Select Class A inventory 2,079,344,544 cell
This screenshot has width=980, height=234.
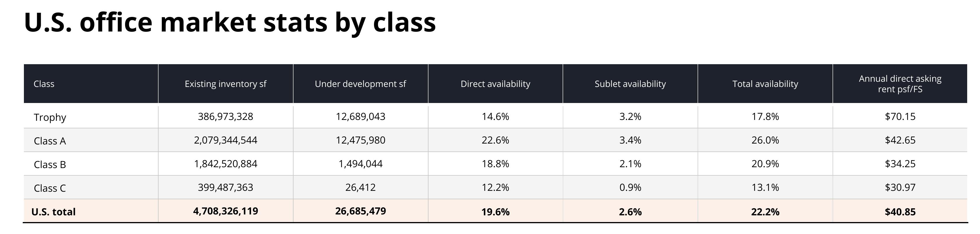(226, 140)
